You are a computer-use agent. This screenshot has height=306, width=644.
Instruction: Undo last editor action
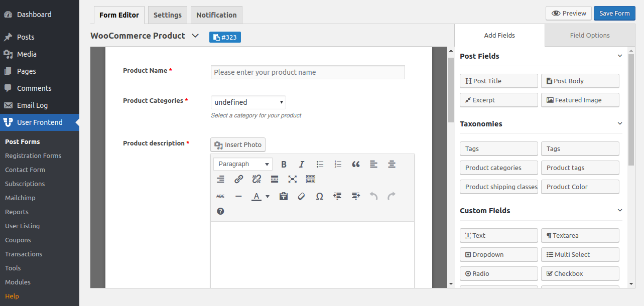click(373, 196)
